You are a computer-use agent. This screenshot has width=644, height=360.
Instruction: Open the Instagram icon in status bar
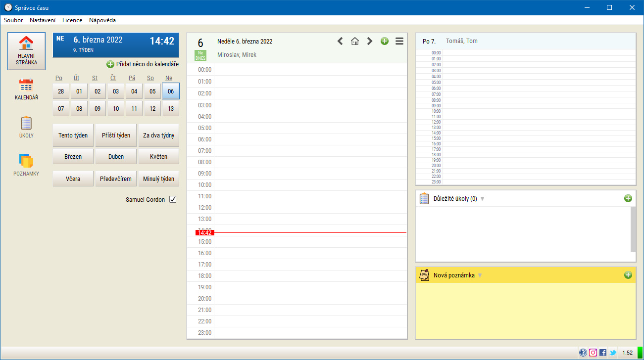[x=593, y=353]
